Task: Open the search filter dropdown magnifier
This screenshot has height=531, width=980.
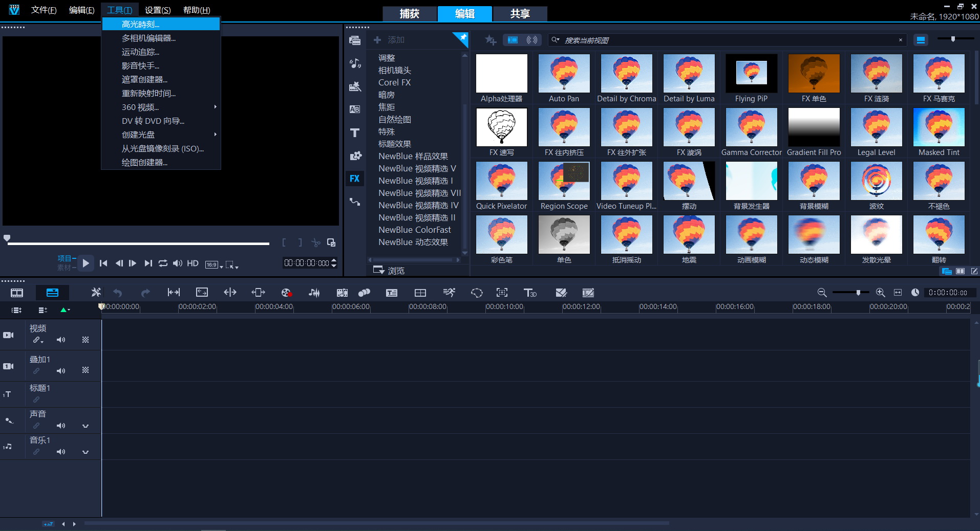Action: pos(556,40)
